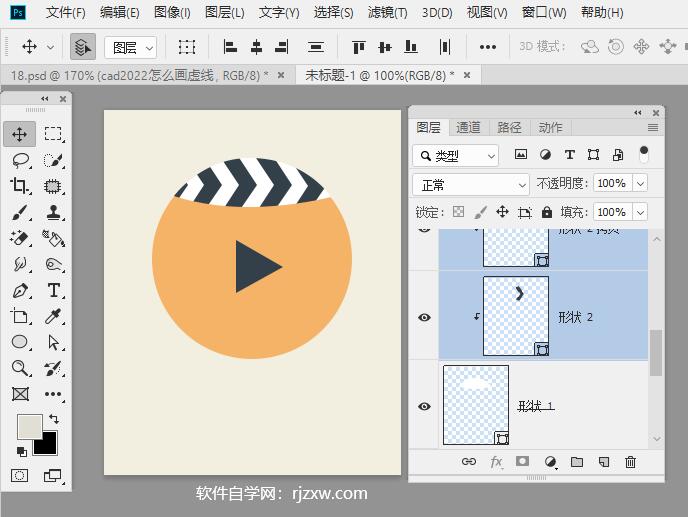The image size is (688, 517).
Task: Select the Lasso tool
Action: (x=20, y=160)
